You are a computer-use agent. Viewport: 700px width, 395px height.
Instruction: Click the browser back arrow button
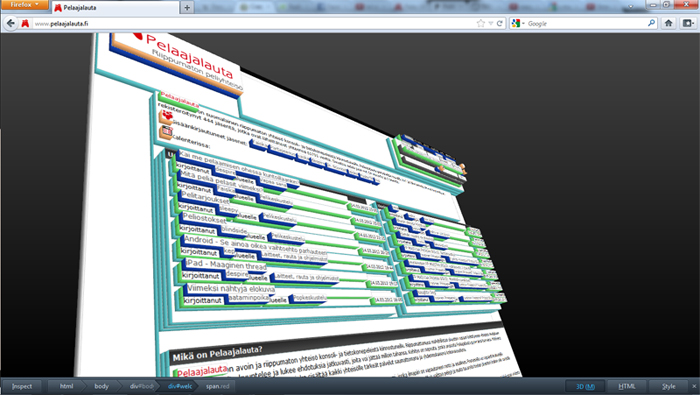click(11, 23)
